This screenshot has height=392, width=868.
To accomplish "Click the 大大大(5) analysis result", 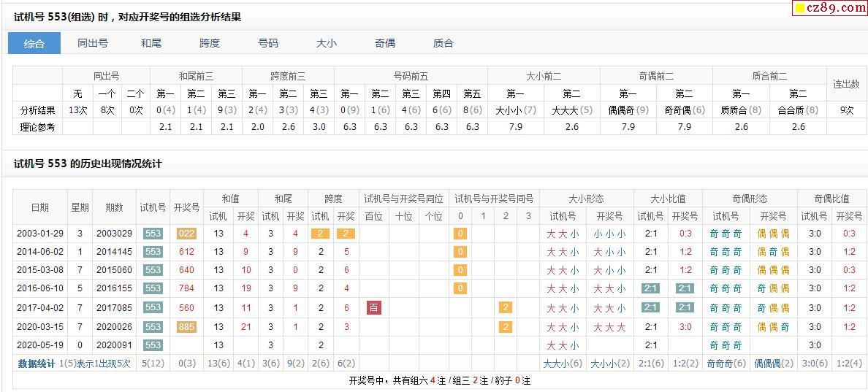I will [x=572, y=110].
